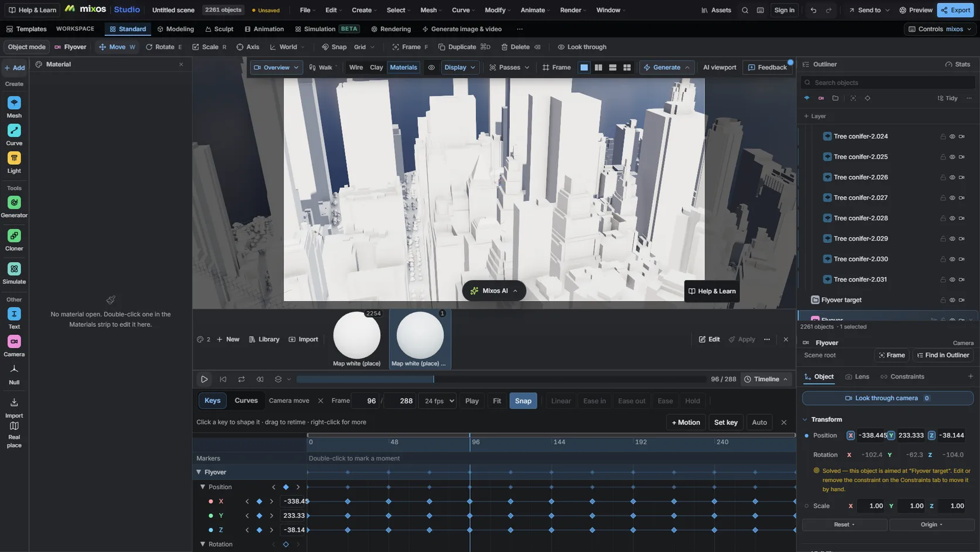Add a Text object

pyautogui.click(x=14, y=318)
